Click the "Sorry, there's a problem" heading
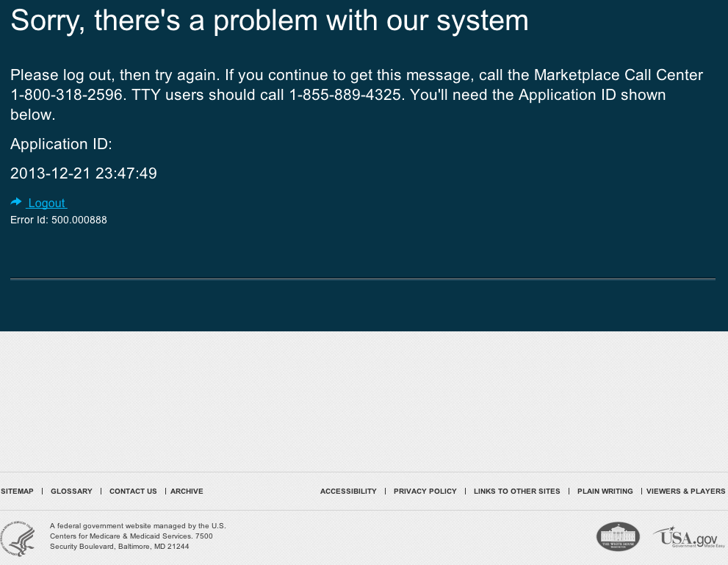The image size is (728, 565). pyautogui.click(x=269, y=21)
